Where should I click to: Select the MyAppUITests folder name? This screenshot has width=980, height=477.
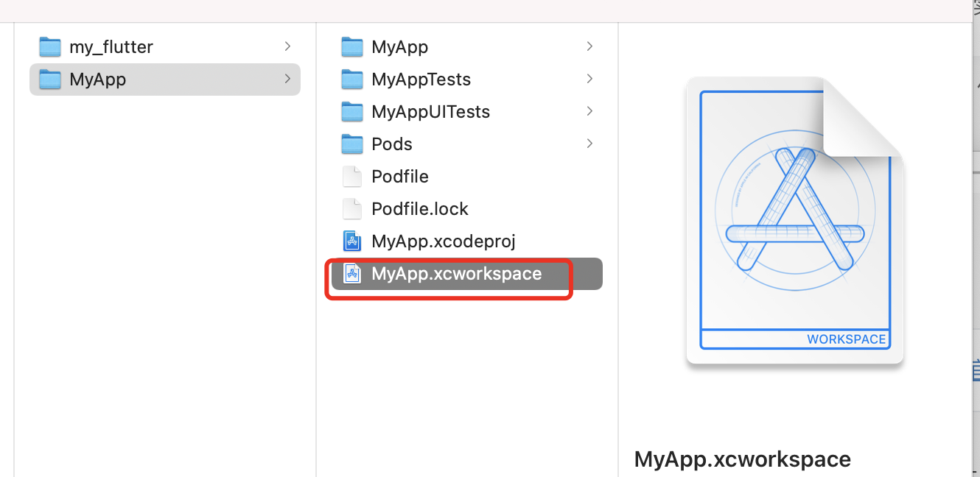(430, 112)
